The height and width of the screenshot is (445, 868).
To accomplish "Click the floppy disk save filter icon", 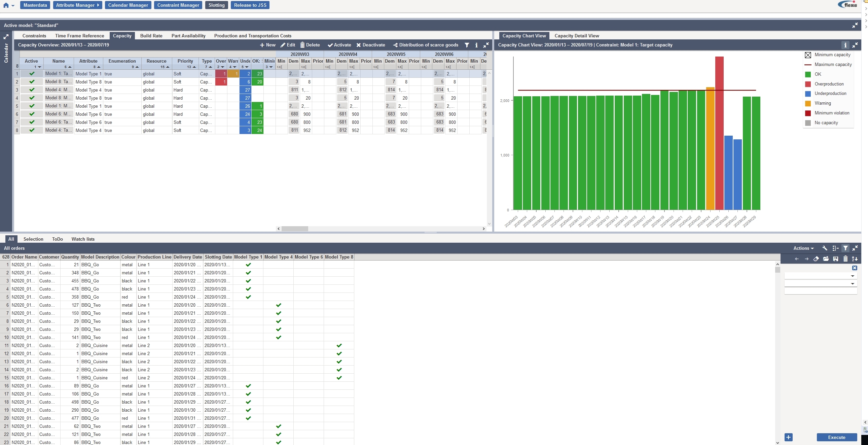I will point(835,259).
